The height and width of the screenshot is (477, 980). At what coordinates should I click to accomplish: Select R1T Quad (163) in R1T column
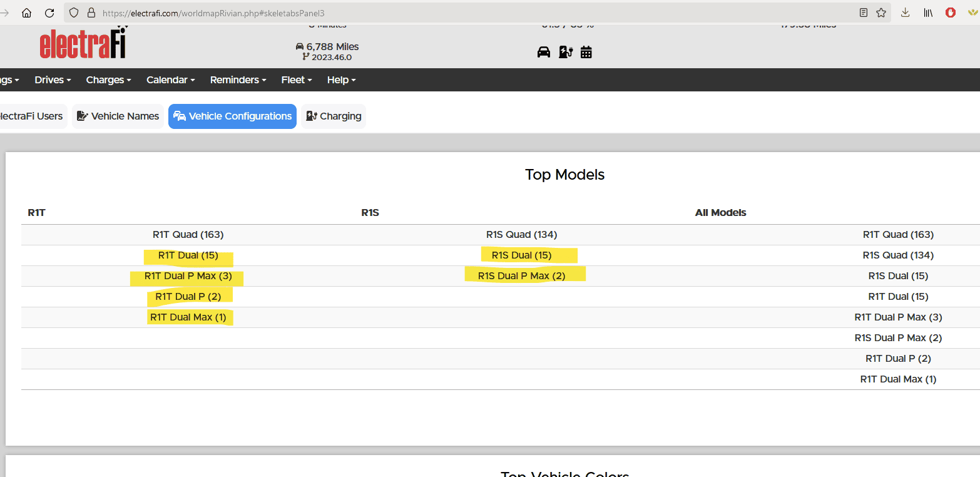[x=188, y=235]
